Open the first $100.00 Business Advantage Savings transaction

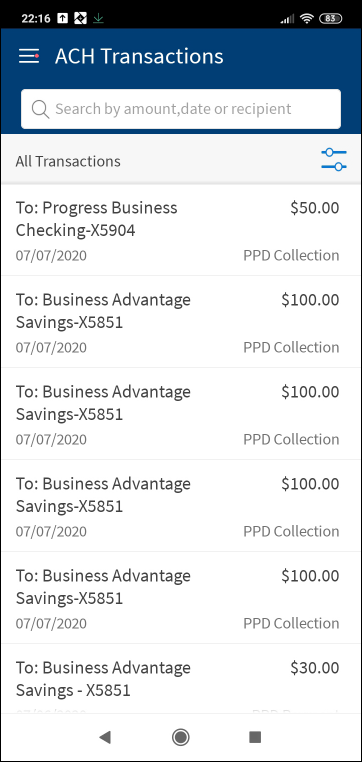pyautogui.click(x=181, y=322)
